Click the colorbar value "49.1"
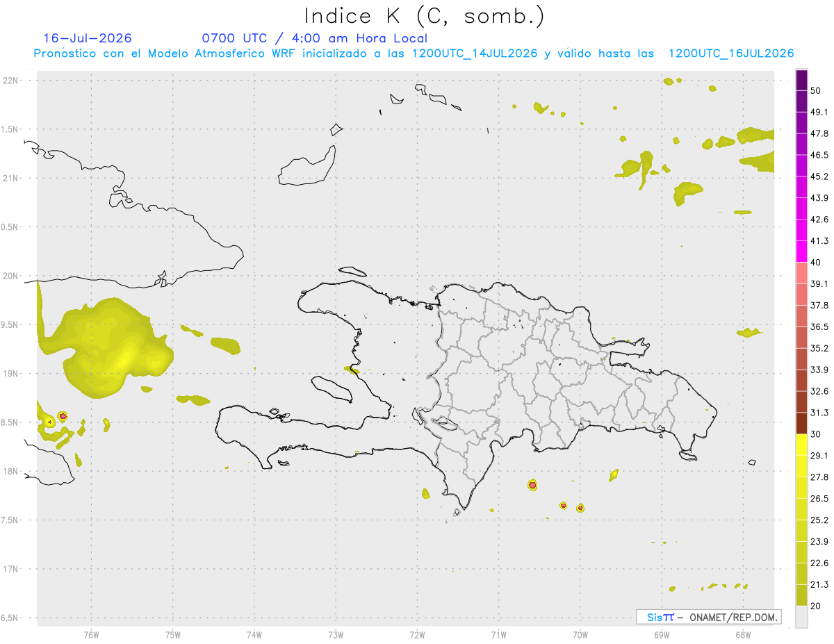Screen dimensions: 834x644 click(x=820, y=112)
